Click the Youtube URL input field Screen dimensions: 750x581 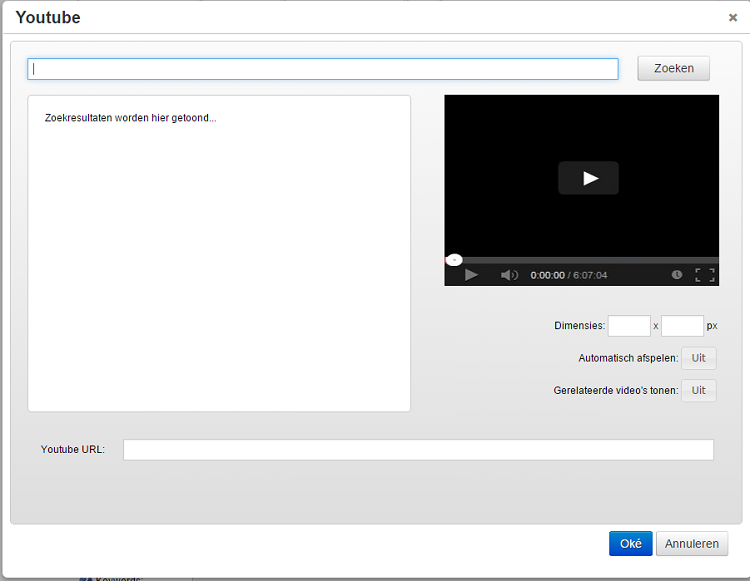pos(419,450)
